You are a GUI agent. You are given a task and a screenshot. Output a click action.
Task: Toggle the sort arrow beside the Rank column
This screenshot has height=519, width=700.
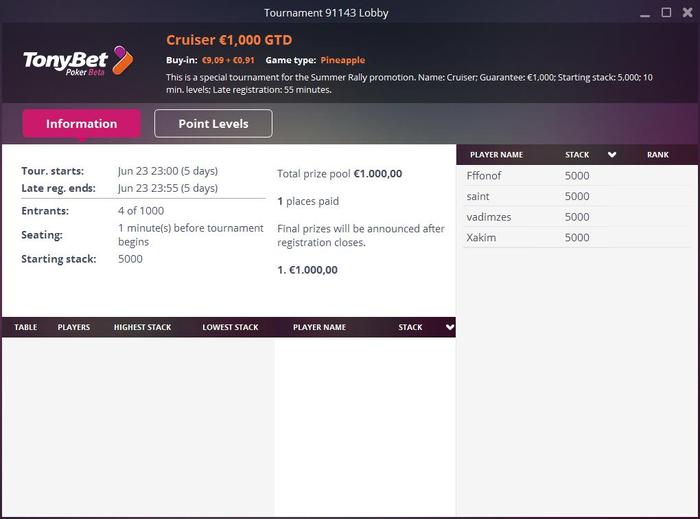point(612,155)
